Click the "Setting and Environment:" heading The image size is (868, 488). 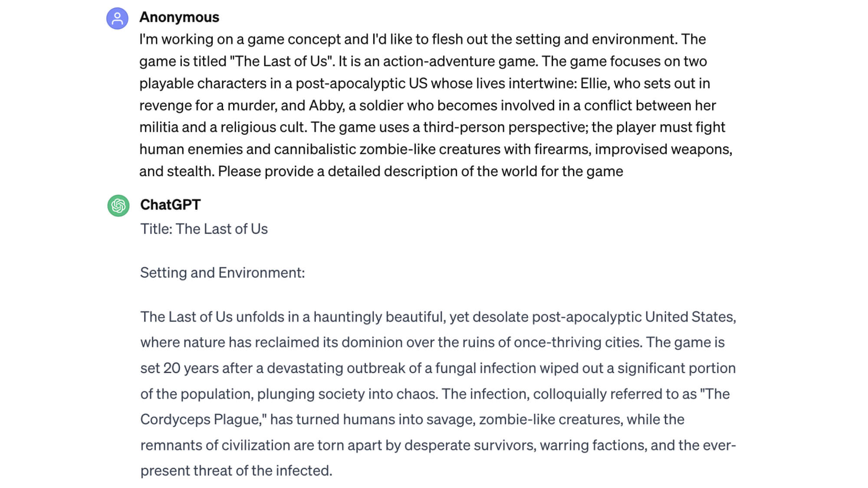pos(222,273)
